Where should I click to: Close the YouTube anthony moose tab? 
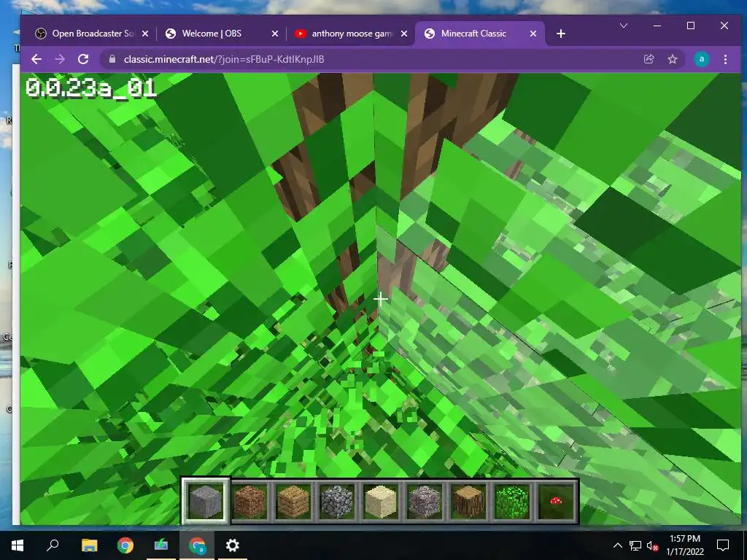(404, 34)
